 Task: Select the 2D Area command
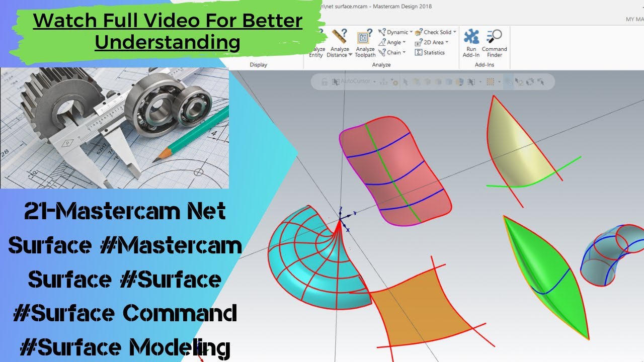tap(429, 42)
